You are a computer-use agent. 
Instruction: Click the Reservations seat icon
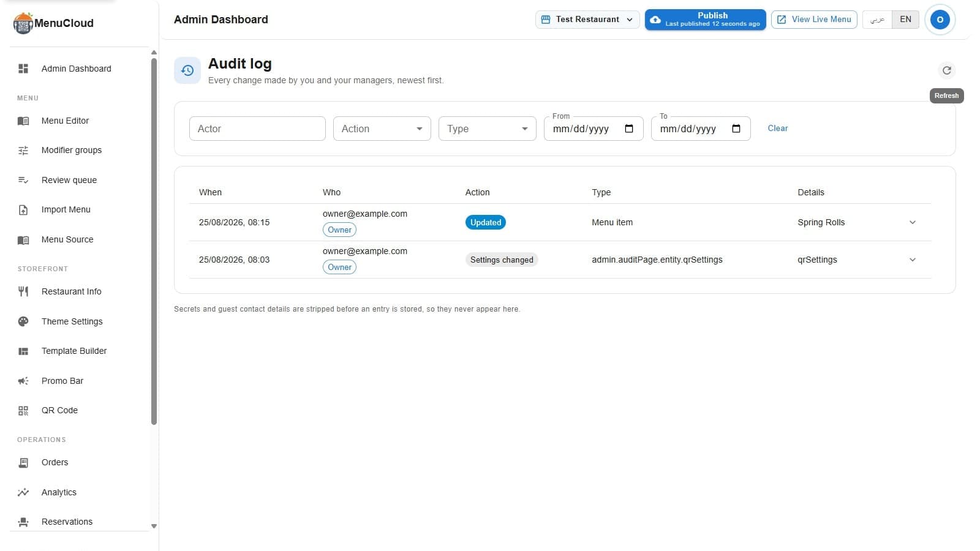coord(23,522)
